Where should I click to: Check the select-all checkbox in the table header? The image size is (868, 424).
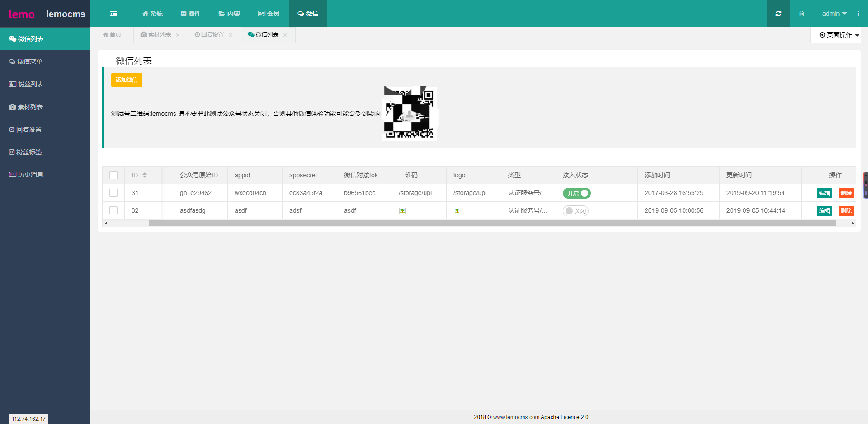(x=113, y=175)
